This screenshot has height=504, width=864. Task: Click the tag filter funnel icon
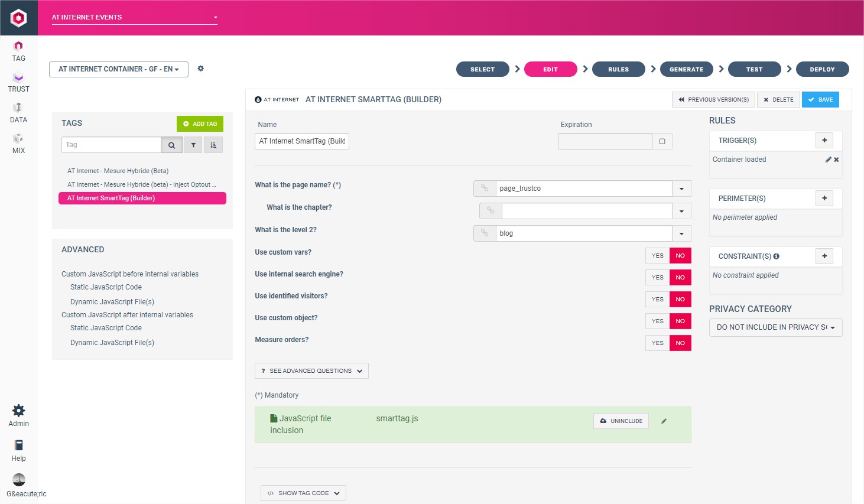pos(193,145)
